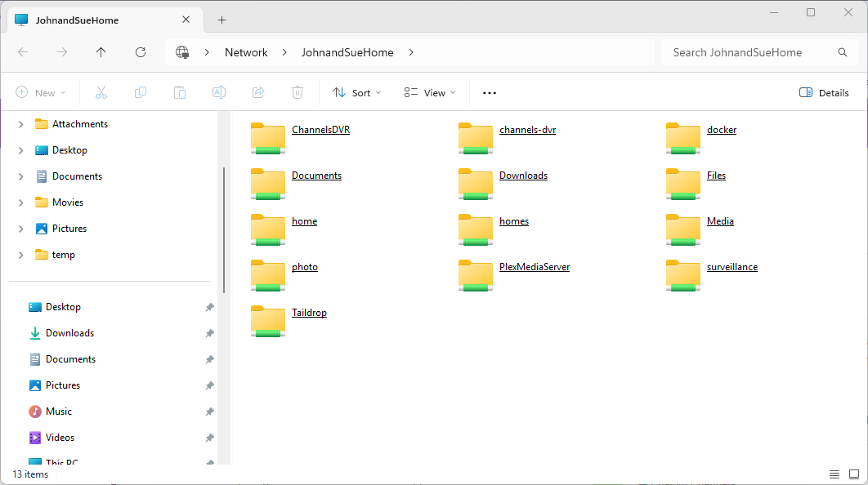Expand the Attachments tree node
Screen dimensions: 868x485
[x=20, y=124]
